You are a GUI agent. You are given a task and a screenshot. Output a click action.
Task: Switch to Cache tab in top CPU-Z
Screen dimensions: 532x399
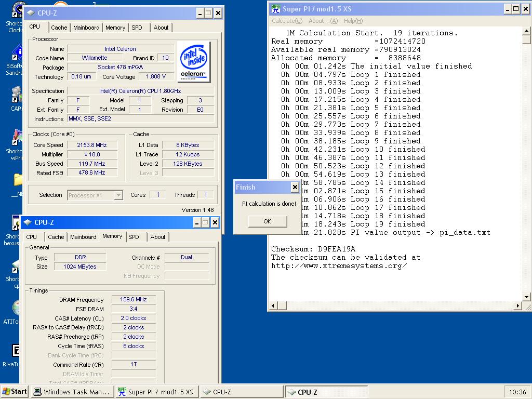coord(59,28)
